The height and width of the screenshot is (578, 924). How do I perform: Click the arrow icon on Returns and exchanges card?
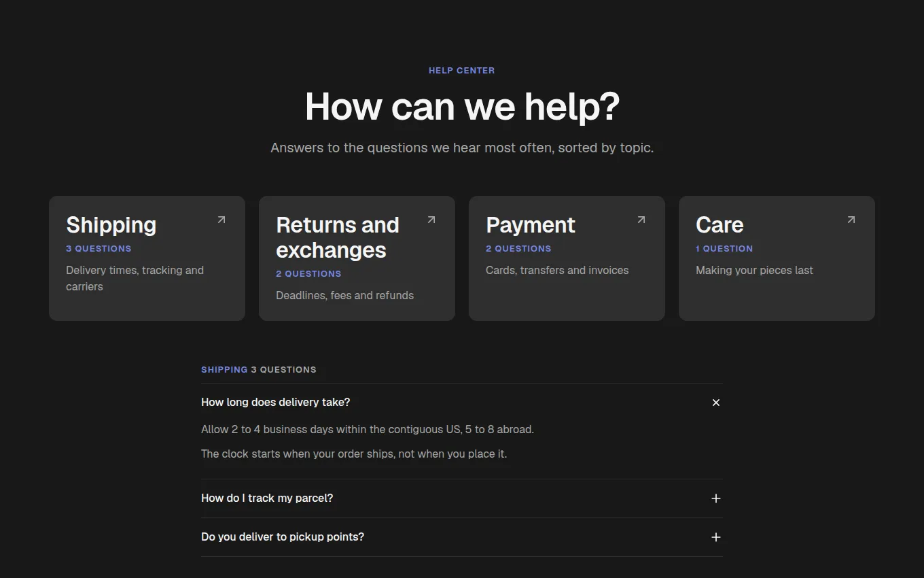[431, 220]
